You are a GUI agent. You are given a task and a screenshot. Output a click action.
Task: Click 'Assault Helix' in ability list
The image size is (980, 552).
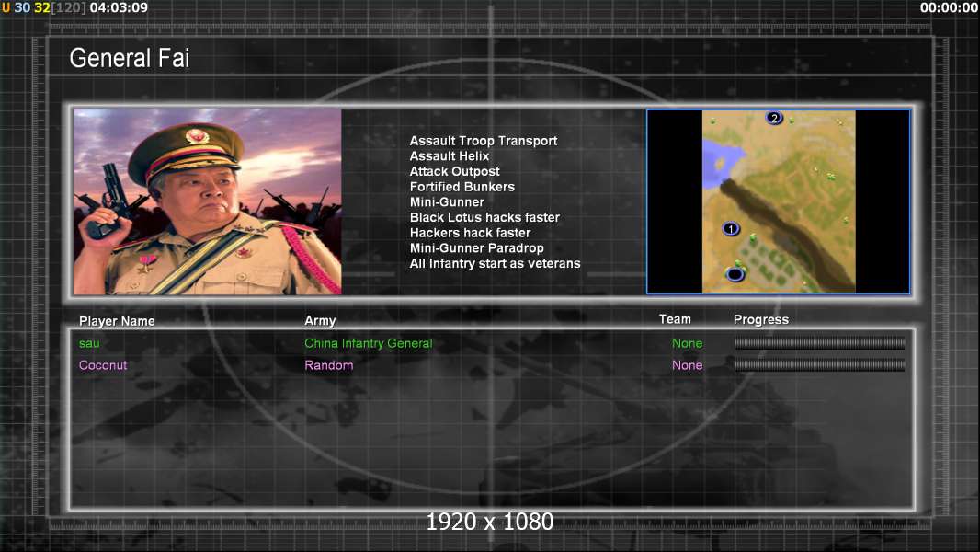pyautogui.click(x=450, y=156)
